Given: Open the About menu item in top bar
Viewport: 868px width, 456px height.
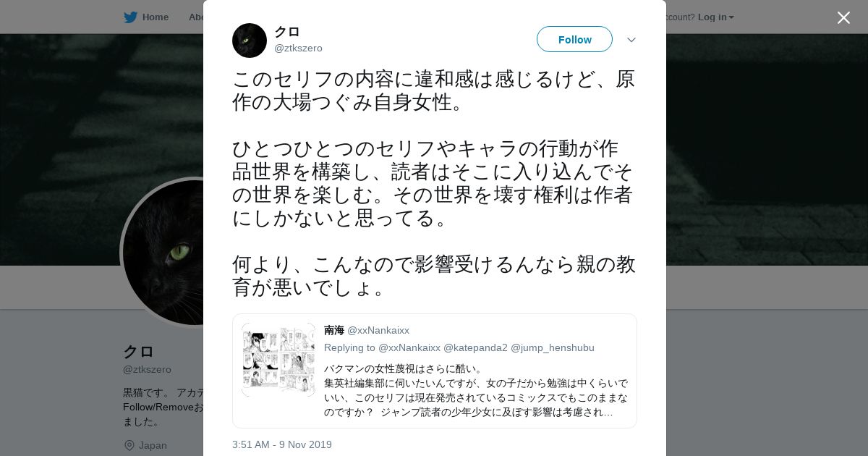Looking at the screenshot, I should click(x=196, y=17).
